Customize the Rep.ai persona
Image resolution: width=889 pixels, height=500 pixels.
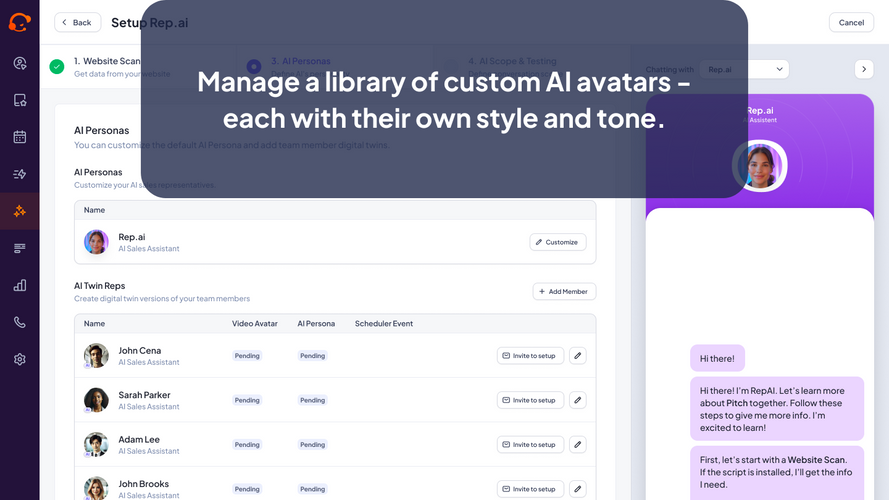(558, 242)
